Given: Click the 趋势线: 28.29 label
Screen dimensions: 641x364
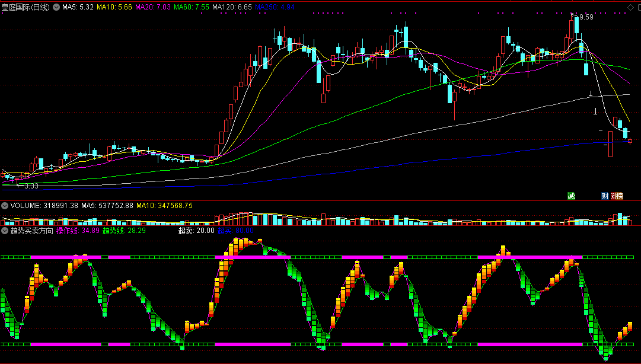Looking at the screenshot, I should [x=124, y=231].
